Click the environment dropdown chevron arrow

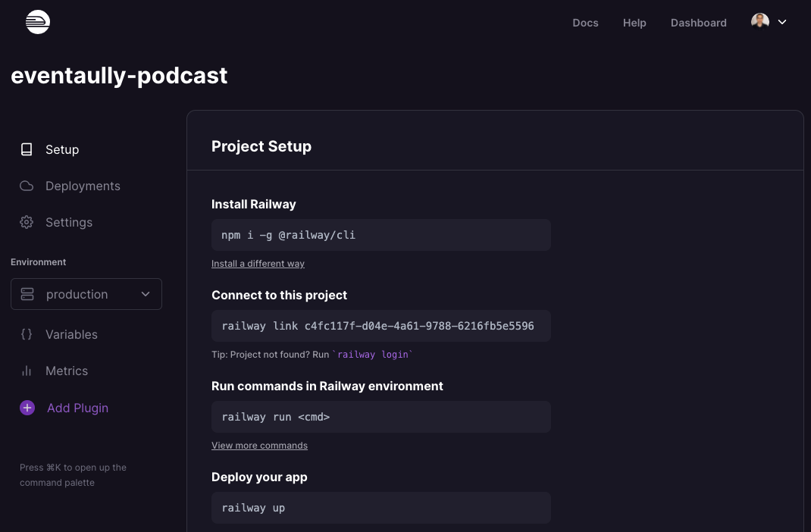[146, 294]
